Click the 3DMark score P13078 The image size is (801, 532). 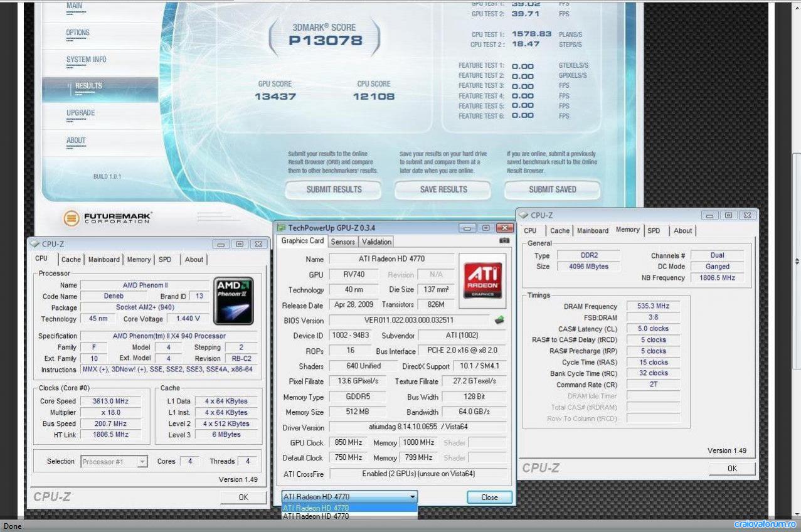click(326, 41)
